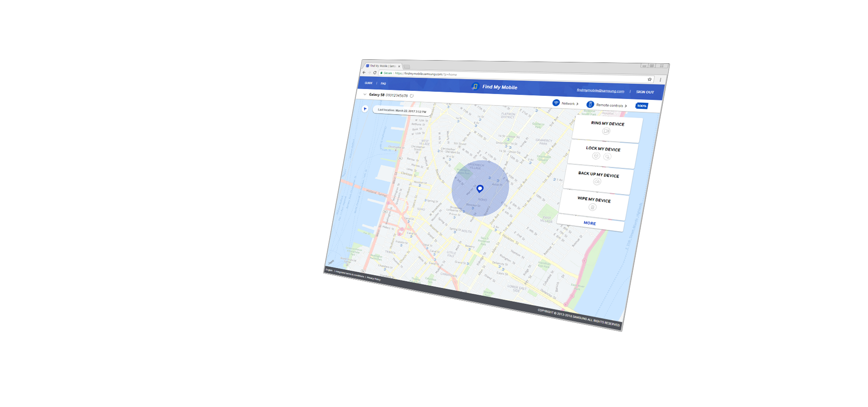
Task: Click the cloud backup icon
Action: pyautogui.click(x=597, y=182)
